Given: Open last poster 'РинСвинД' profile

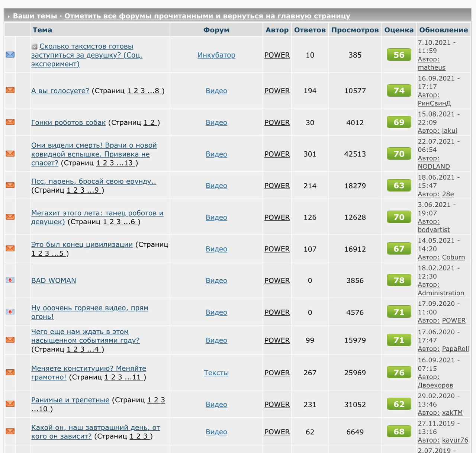Looking at the screenshot, I should (x=434, y=103).
